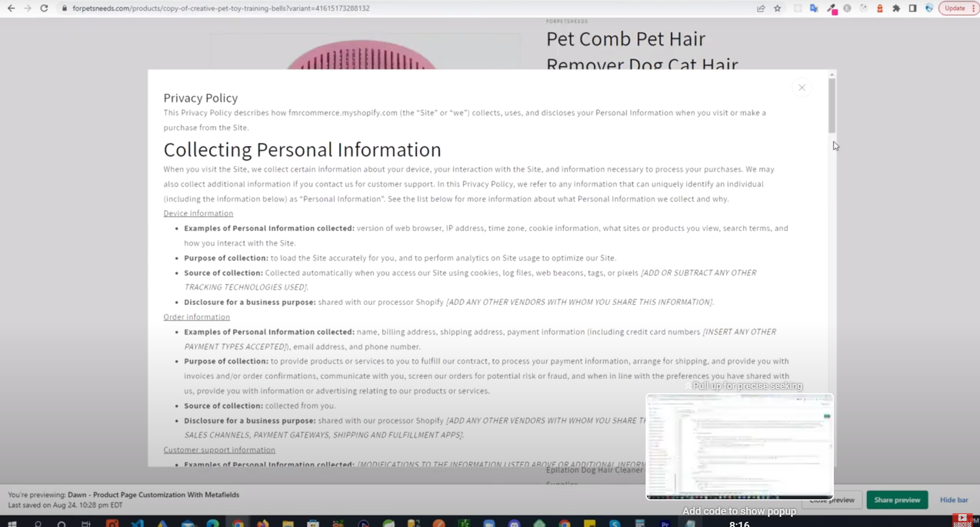The height and width of the screenshot is (527, 980).
Task: Open the Chrome profile avatar
Action: pos(929,8)
